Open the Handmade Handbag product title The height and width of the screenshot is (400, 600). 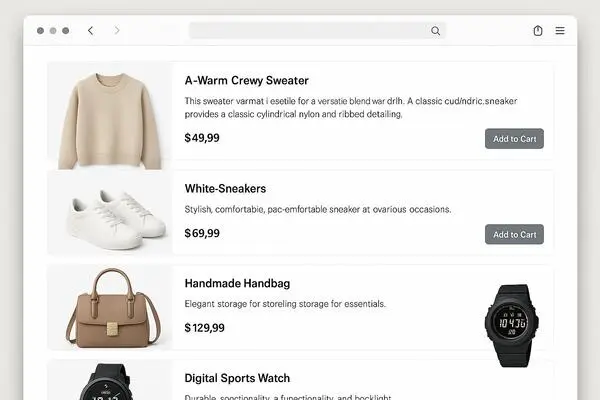pyautogui.click(x=237, y=283)
